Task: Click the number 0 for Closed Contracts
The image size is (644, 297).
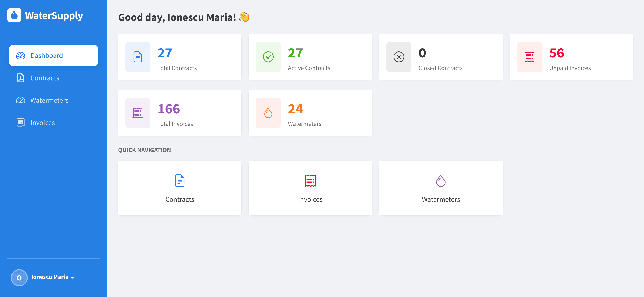Action: click(x=422, y=53)
